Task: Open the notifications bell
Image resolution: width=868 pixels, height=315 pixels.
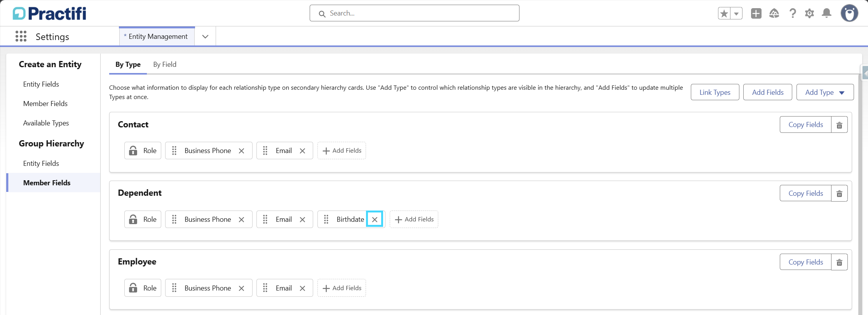Action: (x=827, y=14)
